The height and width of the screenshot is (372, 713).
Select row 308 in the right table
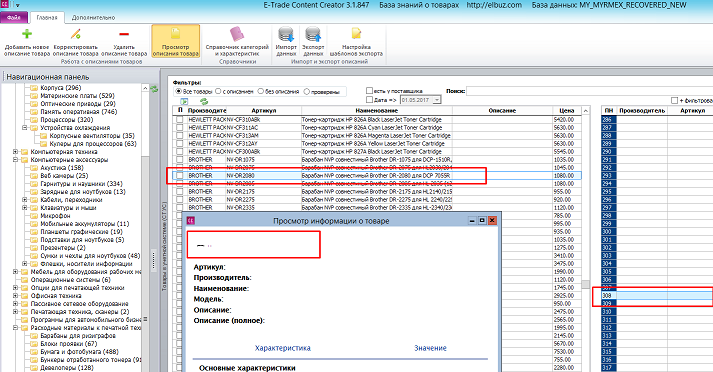657,296
